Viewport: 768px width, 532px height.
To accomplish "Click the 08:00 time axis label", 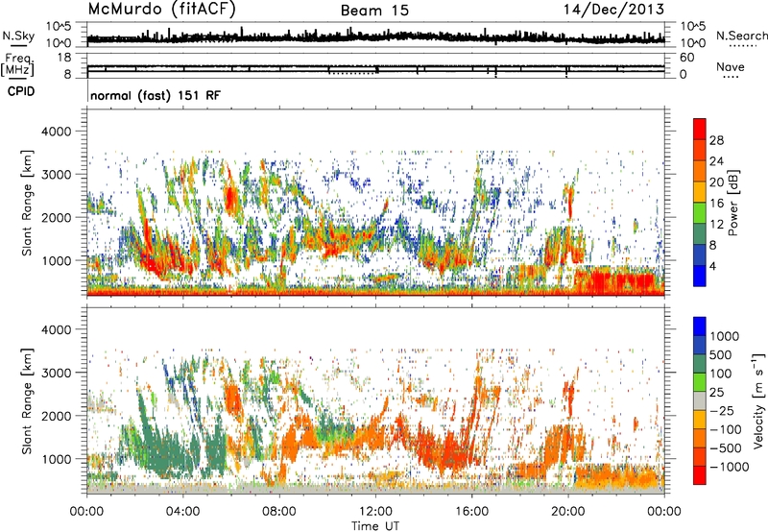I will tap(279, 512).
